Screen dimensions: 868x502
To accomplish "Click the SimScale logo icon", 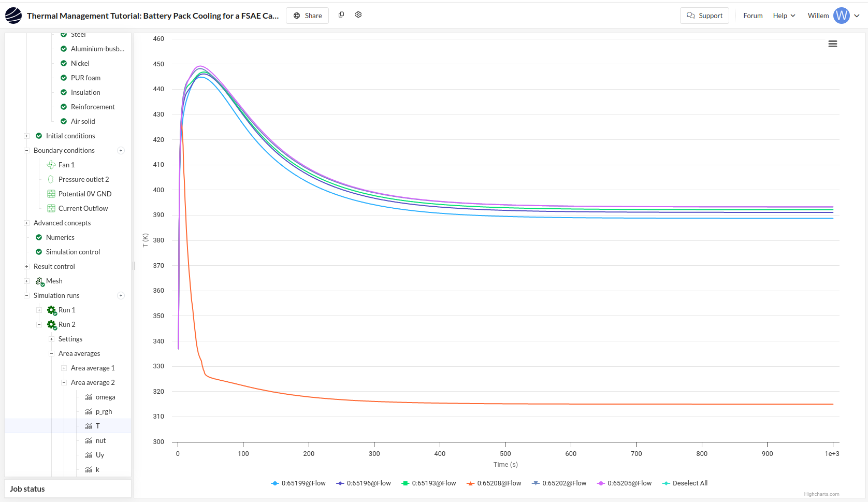I will [13, 16].
